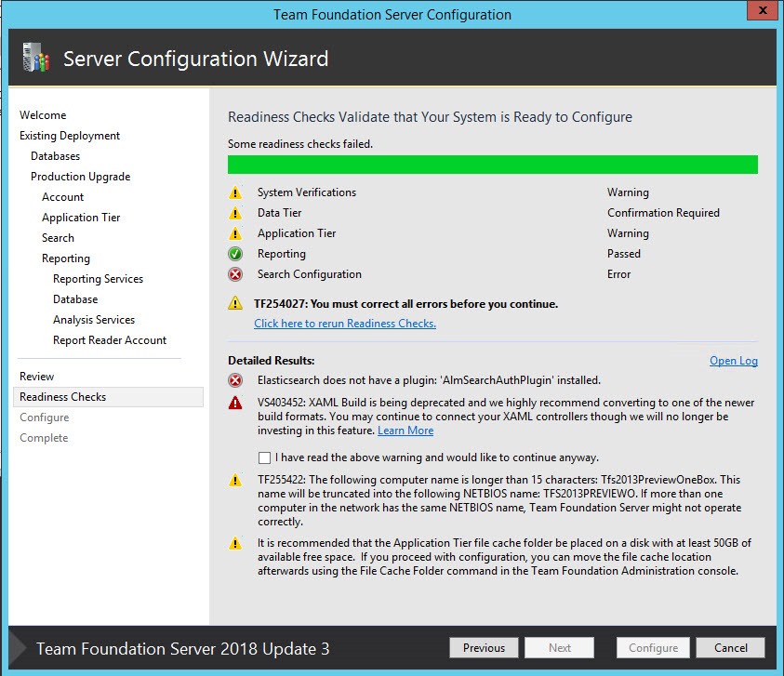Screen dimensions: 784x676
Task: Click the Data Tier check label
Action: [x=280, y=213]
